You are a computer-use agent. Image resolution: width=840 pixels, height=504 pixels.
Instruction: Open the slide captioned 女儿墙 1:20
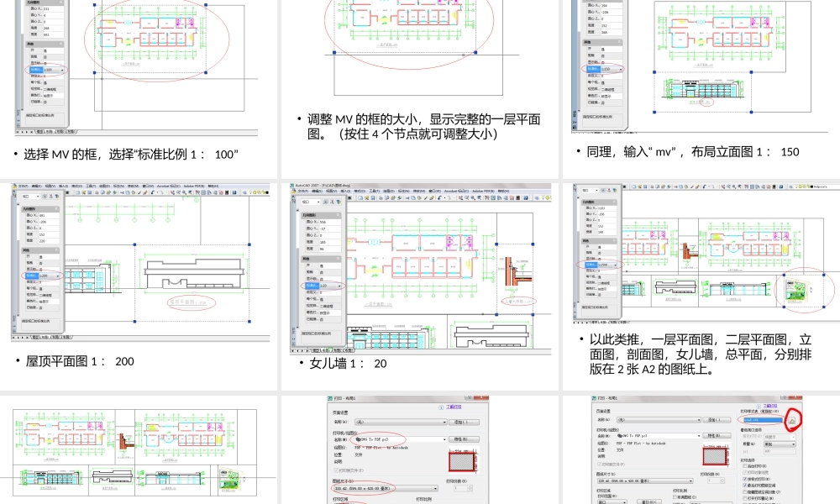click(419, 286)
